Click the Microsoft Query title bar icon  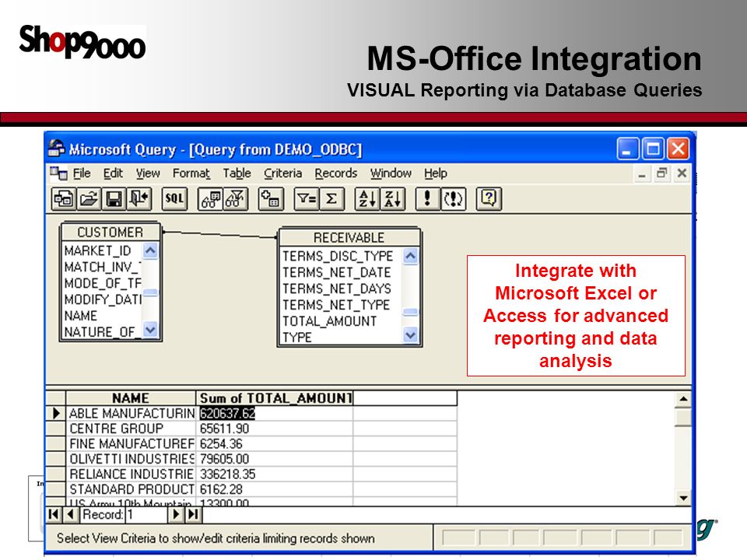56,149
